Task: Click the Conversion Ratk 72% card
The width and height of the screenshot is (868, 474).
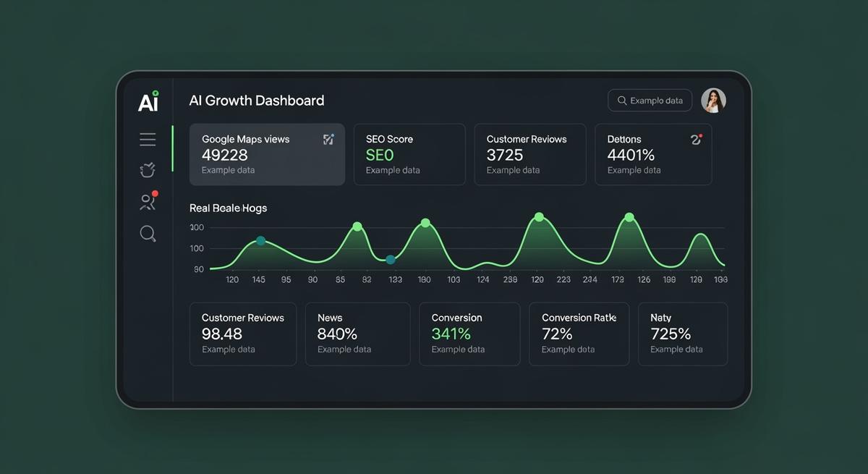Action: pos(579,334)
